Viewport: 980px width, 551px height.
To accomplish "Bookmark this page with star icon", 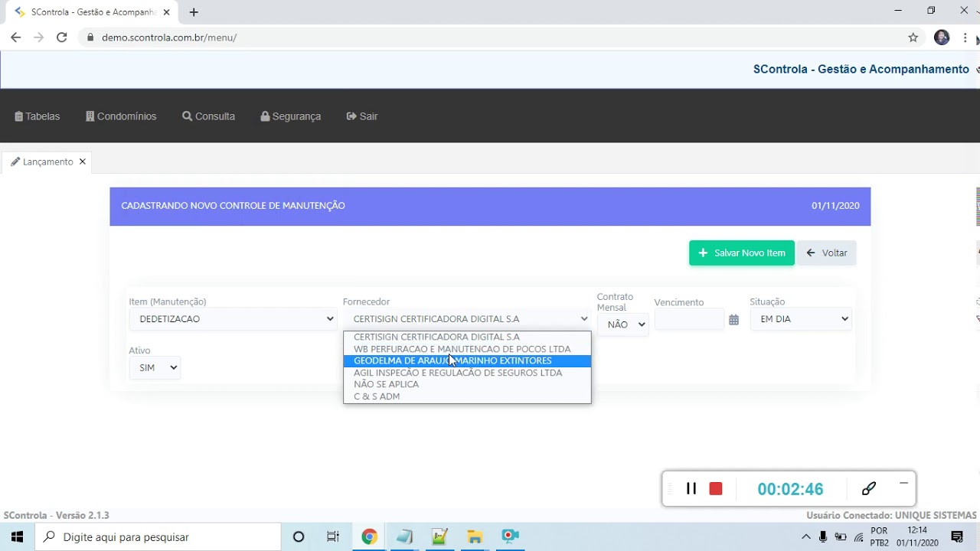I will pos(913,37).
